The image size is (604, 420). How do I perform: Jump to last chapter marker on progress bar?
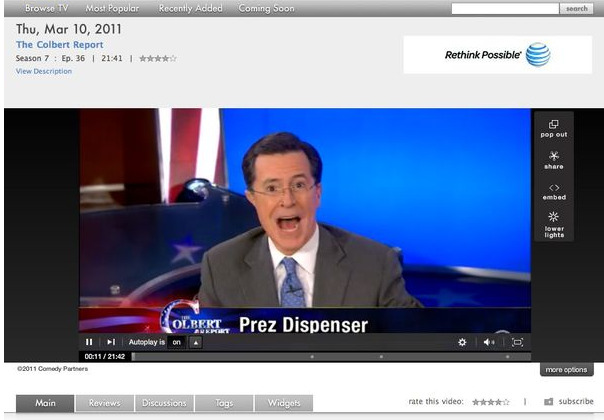[507, 357]
